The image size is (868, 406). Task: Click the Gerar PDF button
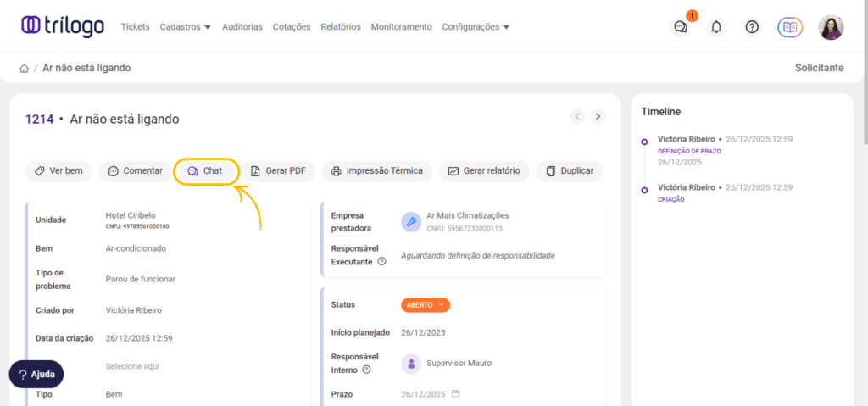click(278, 171)
